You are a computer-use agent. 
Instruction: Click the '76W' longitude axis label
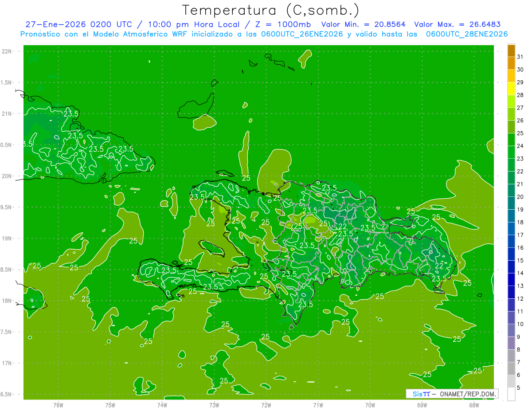[58, 405]
